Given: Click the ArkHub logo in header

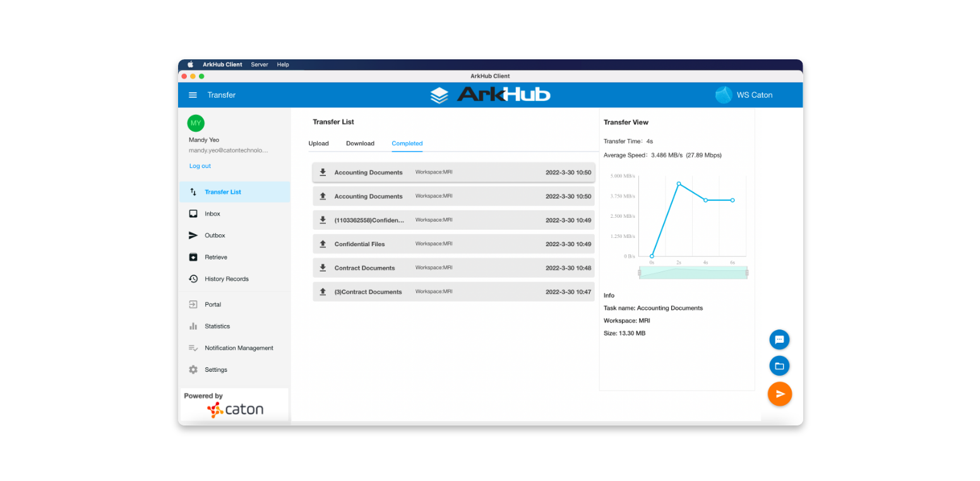Looking at the screenshot, I should click(490, 95).
